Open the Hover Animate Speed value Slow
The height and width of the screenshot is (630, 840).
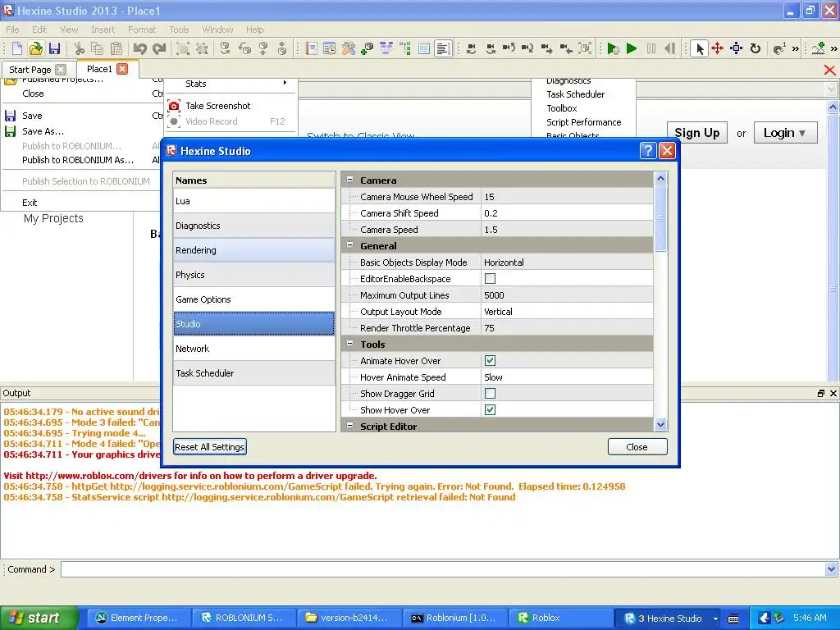[x=567, y=377]
